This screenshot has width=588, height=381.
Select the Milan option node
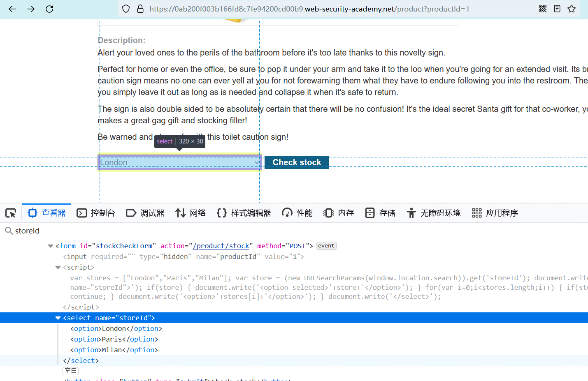click(x=114, y=350)
